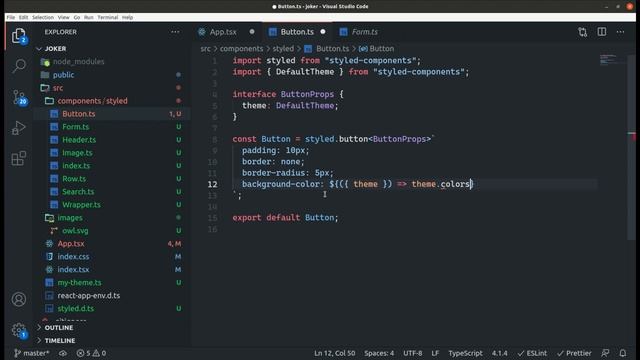Screen dimensions: 640x360
Task: Open the View menu
Action: coord(64,17)
